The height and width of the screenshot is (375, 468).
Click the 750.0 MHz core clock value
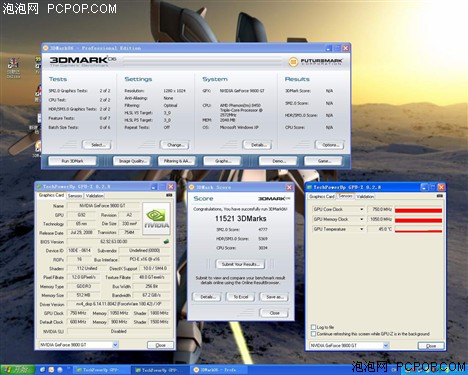pos(380,209)
